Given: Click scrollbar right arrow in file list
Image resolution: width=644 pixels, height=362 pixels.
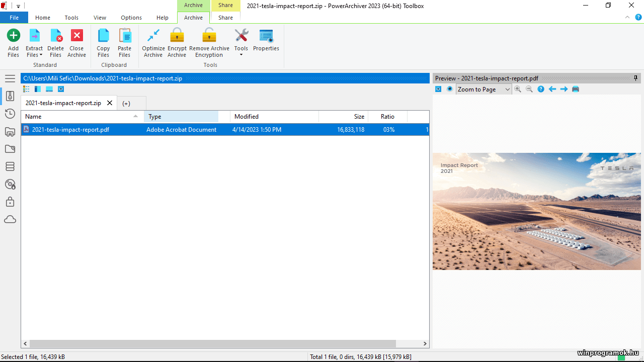Looking at the screenshot, I should pos(425,344).
